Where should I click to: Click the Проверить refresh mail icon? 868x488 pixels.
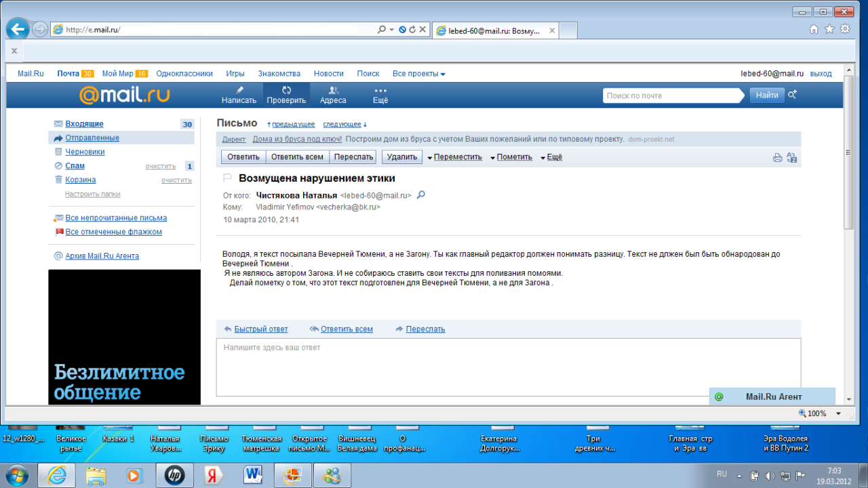286,90
